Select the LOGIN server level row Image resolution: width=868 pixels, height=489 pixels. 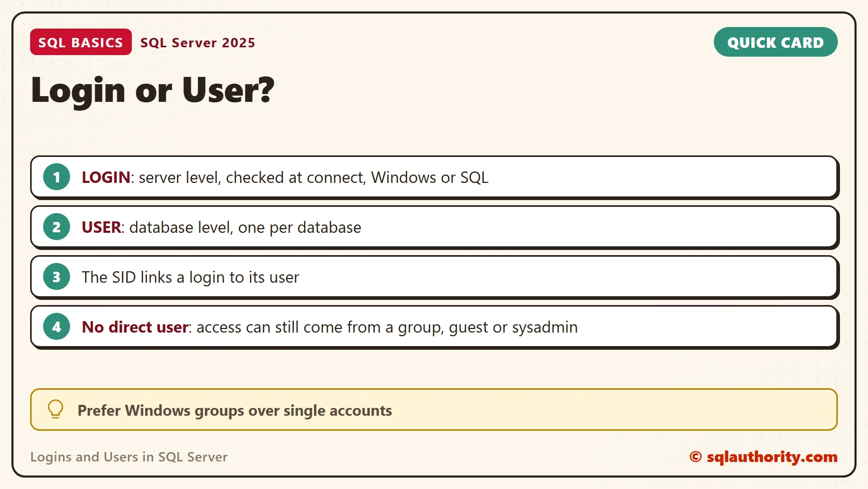pos(435,177)
